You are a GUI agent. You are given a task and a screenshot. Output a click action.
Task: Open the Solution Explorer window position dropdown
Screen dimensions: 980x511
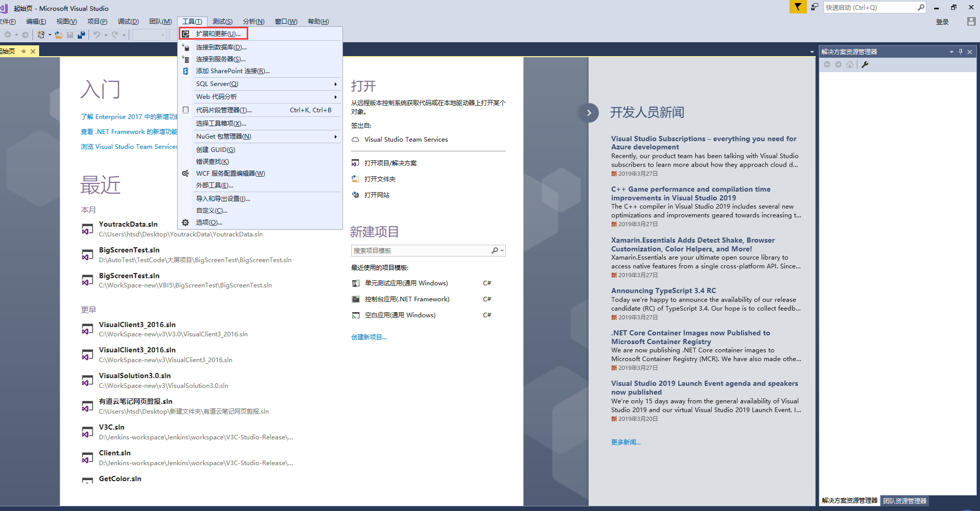952,52
